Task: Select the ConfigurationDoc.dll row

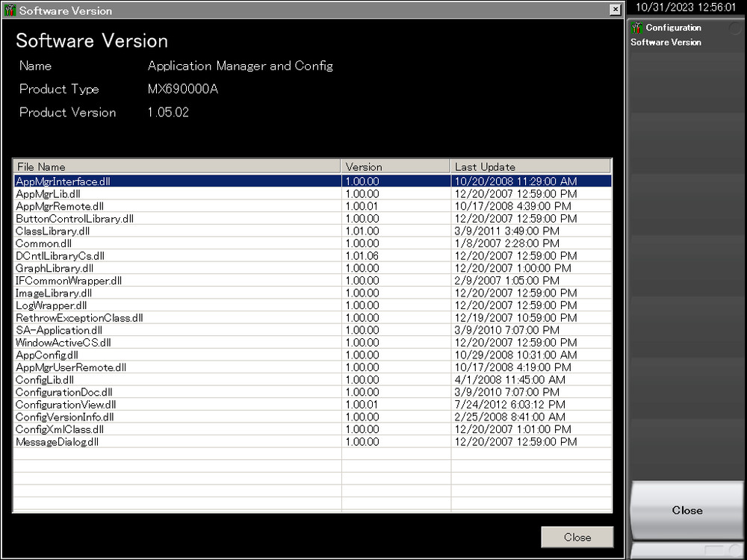Action: [x=312, y=392]
